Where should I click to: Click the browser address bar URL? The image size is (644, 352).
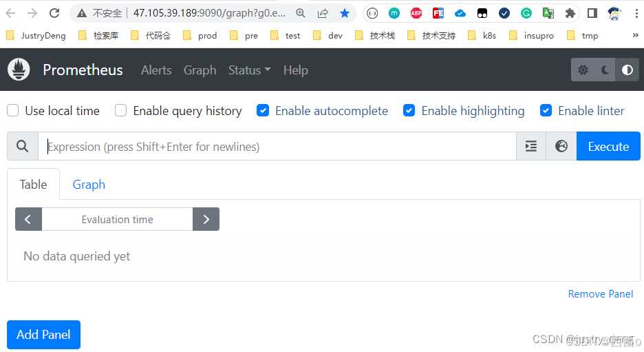point(209,13)
